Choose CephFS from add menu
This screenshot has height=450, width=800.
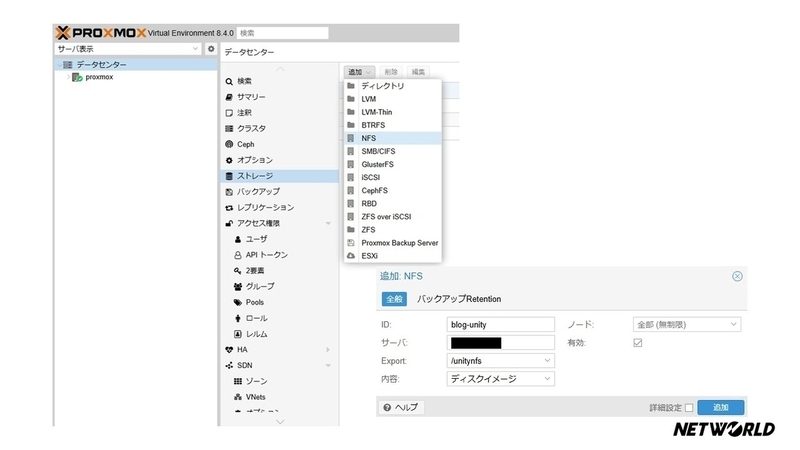[393, 191]
